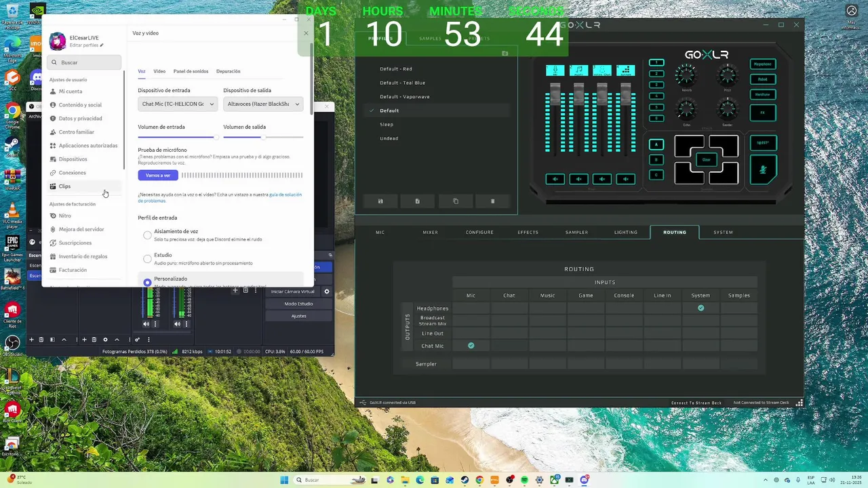Screen dimensions: 868x488
Task: Open the OBS Studio desktop shortcut
Action: [x=12, y=344]
